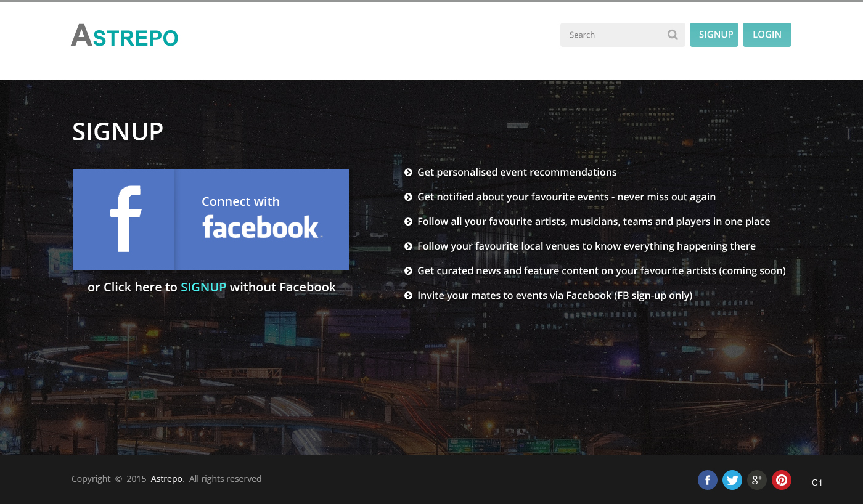The height and width of the screenshot is (504, 863).
Task: Open the Pinterest icon in the footer
Action: (x=781, y=480)
